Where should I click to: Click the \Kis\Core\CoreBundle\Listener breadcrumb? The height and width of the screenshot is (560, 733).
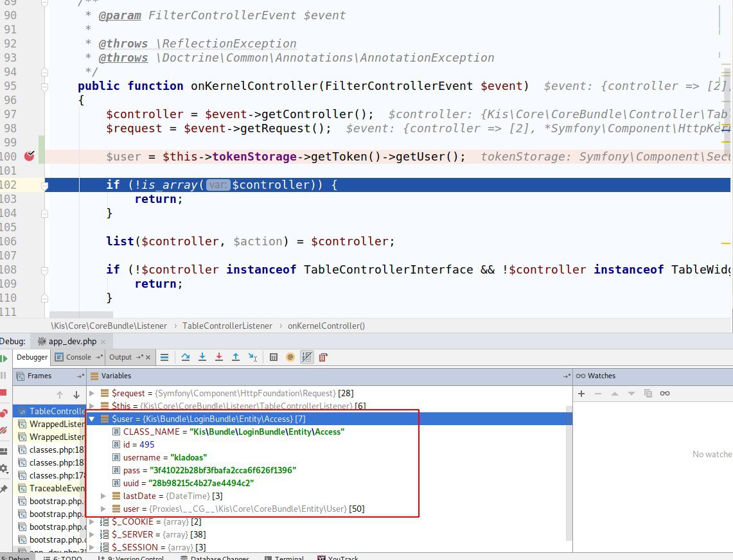[x=109, y=326]
